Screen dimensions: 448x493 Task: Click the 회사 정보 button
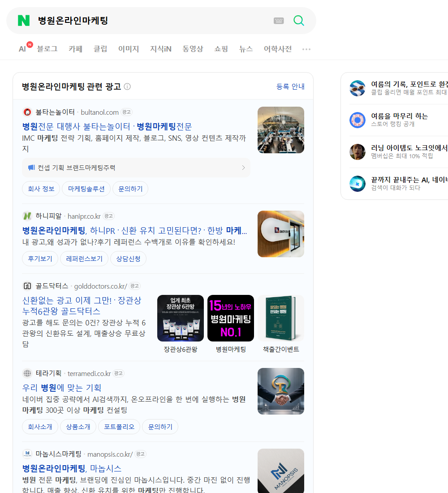click(x=41, y=189)
